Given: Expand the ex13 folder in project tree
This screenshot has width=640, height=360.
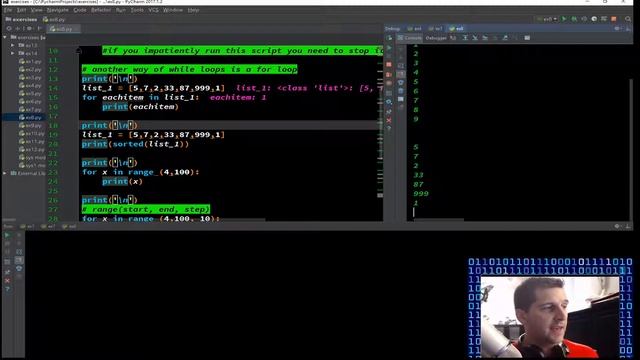Looking at the screenshot, I should pyautogui.click(x=13, y=45).
